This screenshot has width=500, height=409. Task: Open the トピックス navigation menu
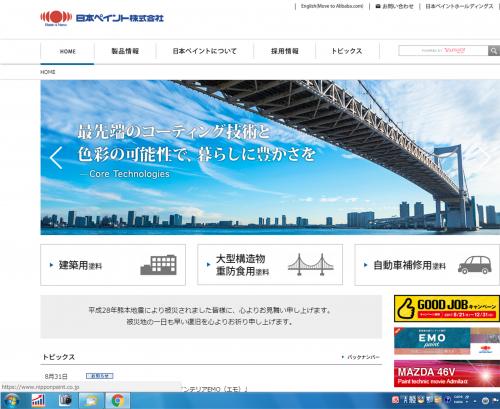point(347,51)
